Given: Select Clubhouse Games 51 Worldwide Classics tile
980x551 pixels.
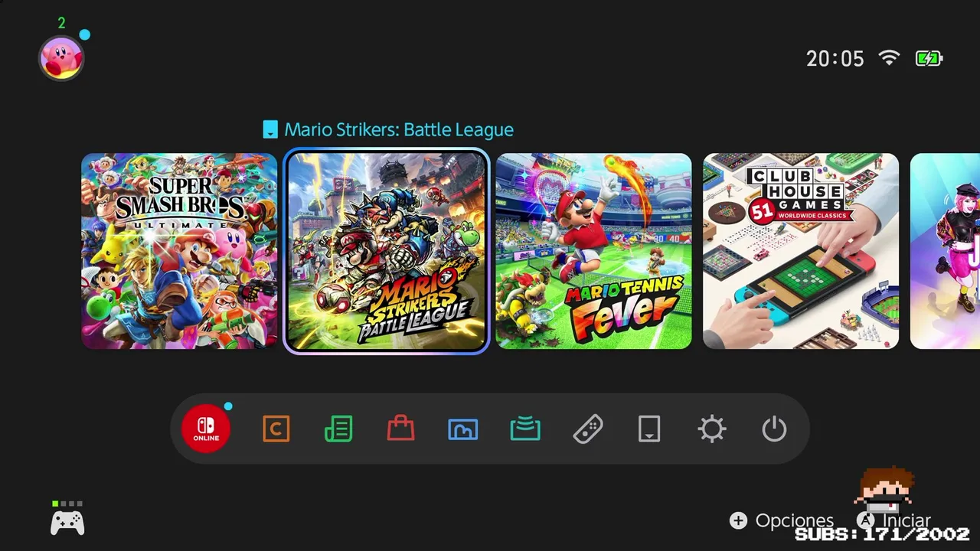Looking at the screenshot, I should 801,251.
